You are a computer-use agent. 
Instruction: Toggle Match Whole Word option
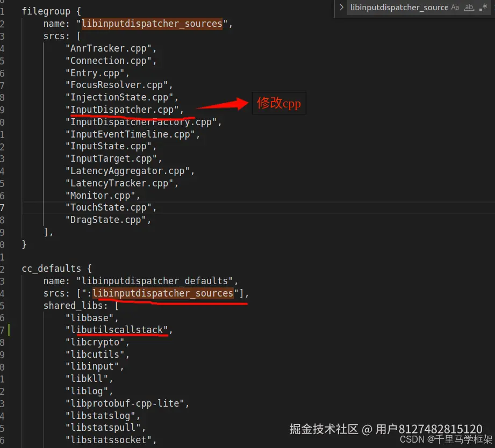pos(469,8)
